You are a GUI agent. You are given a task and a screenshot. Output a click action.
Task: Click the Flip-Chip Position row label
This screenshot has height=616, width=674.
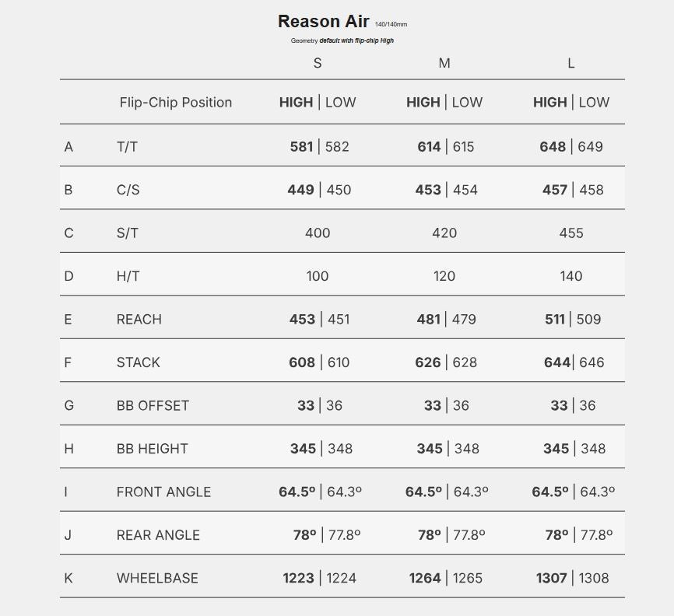click(x=176, y=102)
